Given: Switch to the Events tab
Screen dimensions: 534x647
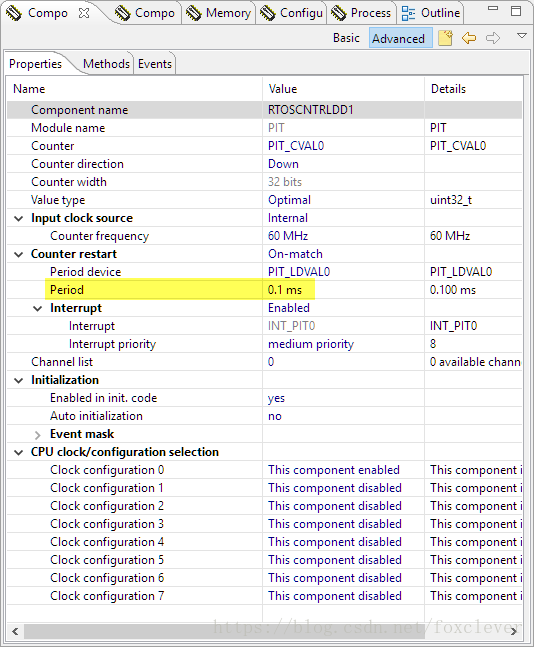Looking at the screenshot, I should 155,64.
